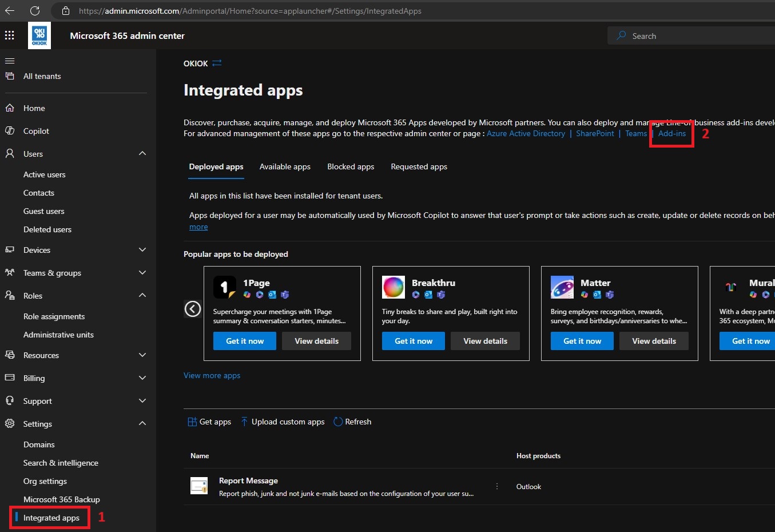
Task: Click the Teams & groups icon
Action: point(10,273)
